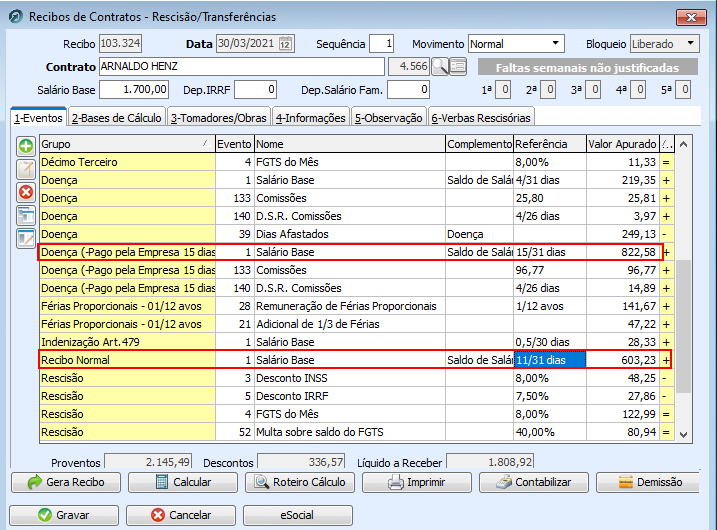This screenshot has height=530, width=717.
Task: Click the Imprimir button
Action: (417, 482)
